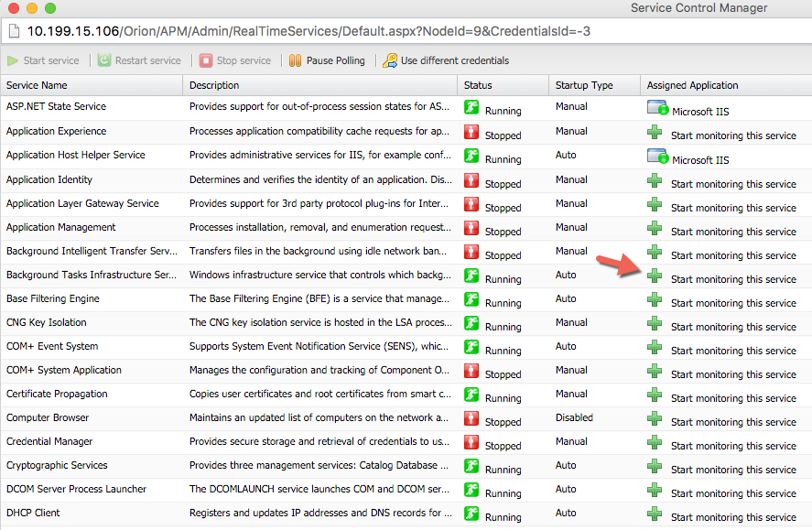Viewport: 812px width, 530px height.
Task: Click the running status icon for COM+ Event System
Action: pos(471,347)
